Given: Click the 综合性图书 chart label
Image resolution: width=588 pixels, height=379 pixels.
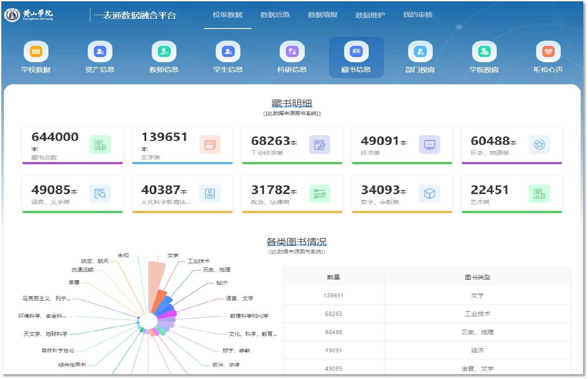Looking at the screenshot, I should pyautogui.click(x=72, y=365).
